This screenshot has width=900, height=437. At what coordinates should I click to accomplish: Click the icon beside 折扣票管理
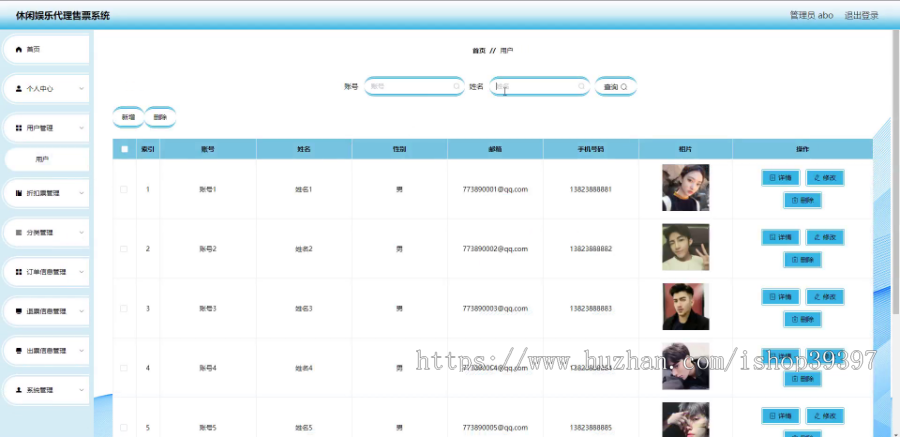[x=18, y=194]
